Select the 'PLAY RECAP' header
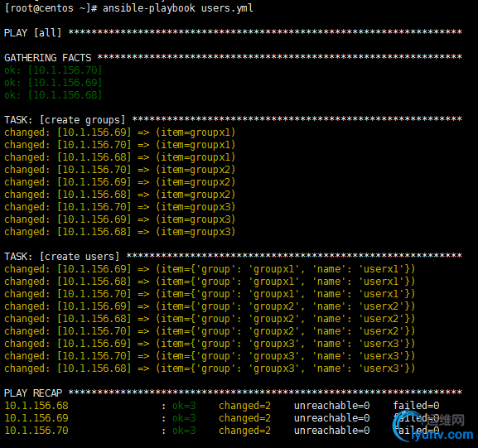This screenshot has width=478, height=448. (x=33, y=393)
